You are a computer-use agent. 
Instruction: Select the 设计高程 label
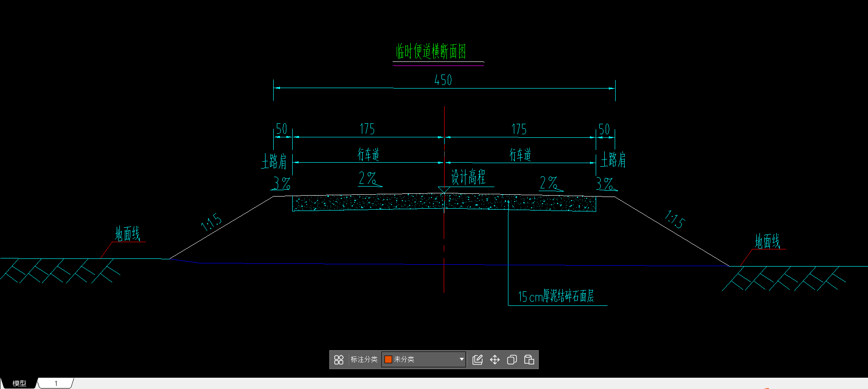coord(468,177)
